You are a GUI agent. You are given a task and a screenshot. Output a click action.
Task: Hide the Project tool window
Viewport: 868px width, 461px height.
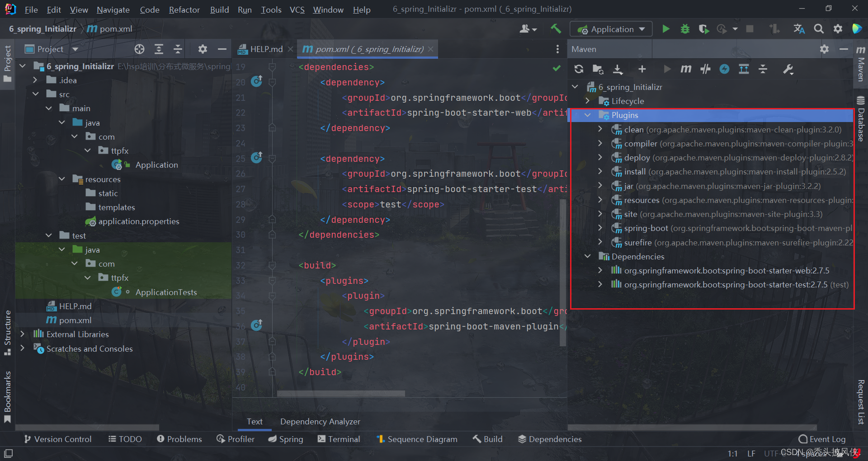222,49
